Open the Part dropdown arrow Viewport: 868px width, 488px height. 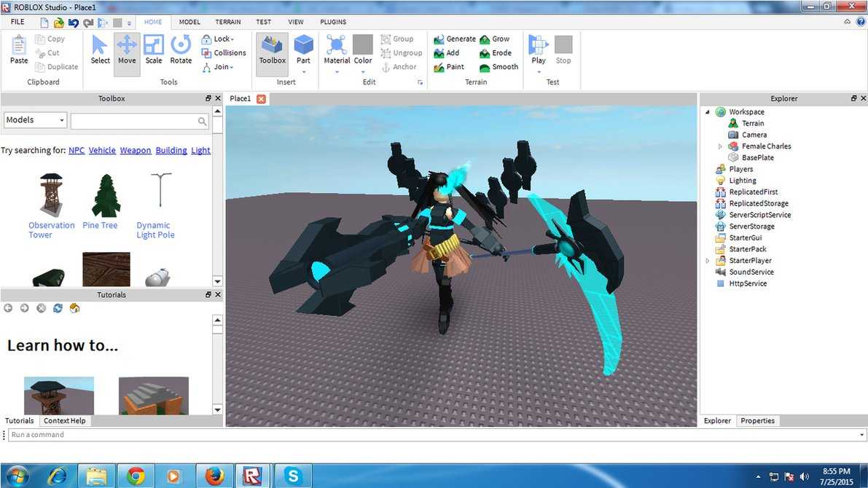[303, 72]
